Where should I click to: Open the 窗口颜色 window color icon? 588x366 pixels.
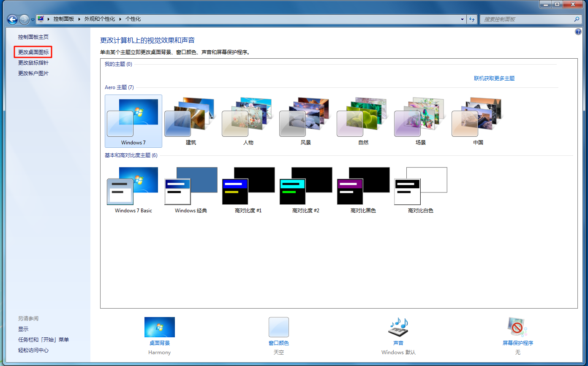278,328
